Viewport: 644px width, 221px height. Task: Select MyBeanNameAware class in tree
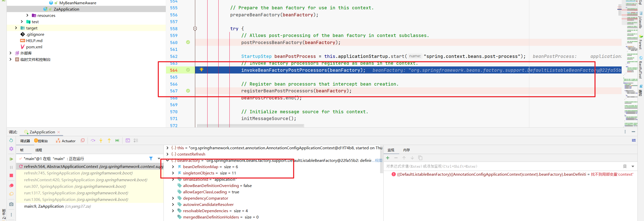[x=78, y=3]
